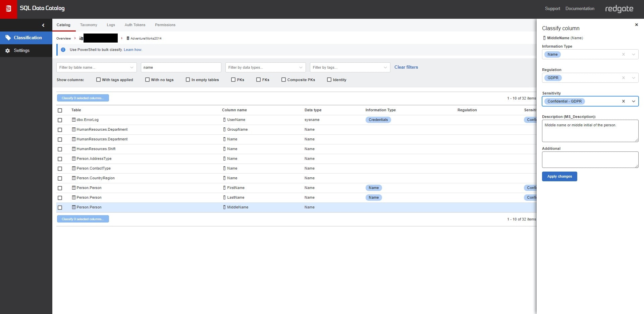
Task: Click the server icon in the breadcrumb
Action: point(81,38)
